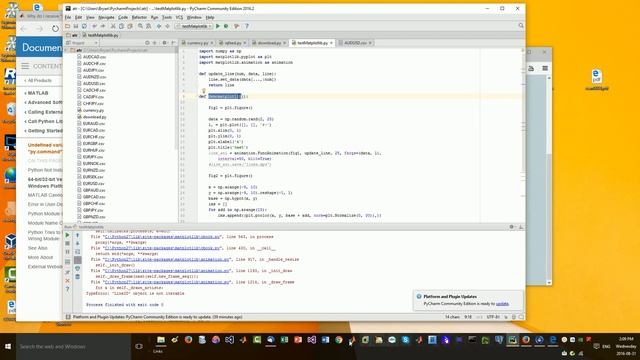
Task: Open the toolbar Find magnifier icon
Action: click(140, 26)
